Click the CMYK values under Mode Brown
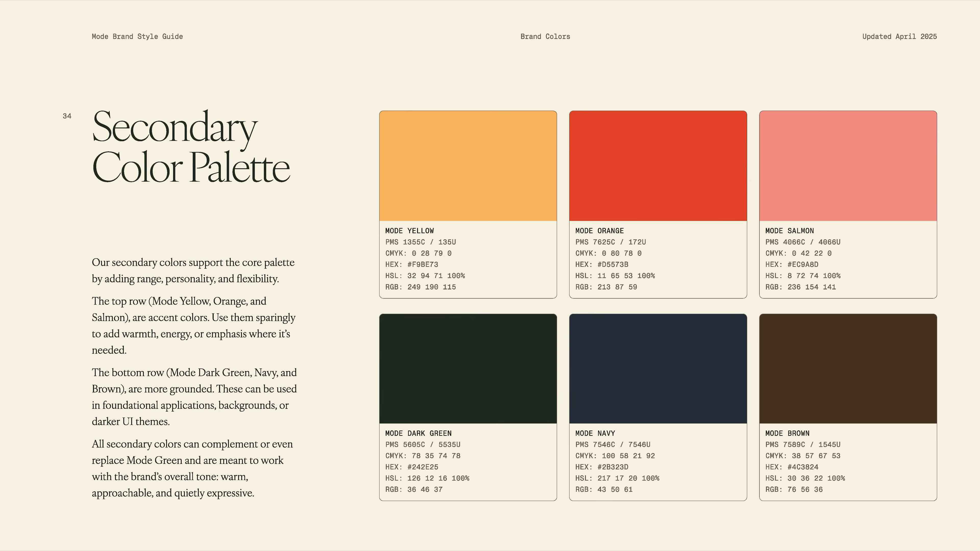Image resolution: width=980 pixels, height=551 pixels. pyautogui.click(x=802, y=456)
